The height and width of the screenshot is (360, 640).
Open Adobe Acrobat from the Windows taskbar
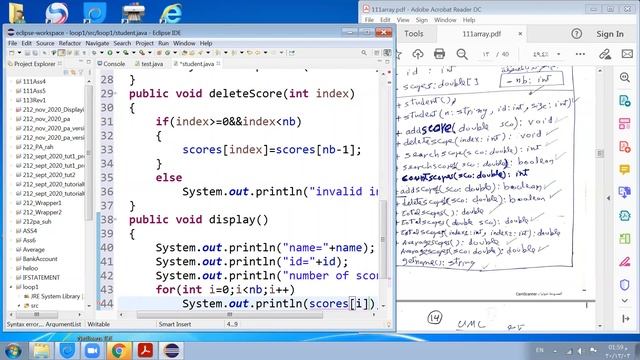tap(145, 351)
